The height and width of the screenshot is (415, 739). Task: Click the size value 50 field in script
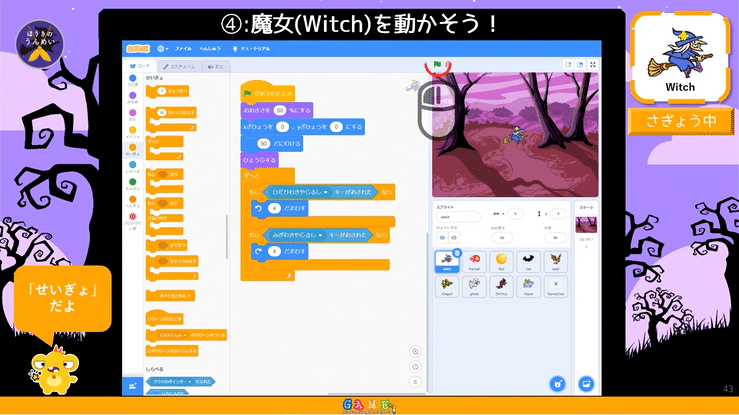click(x=280, y=110)
